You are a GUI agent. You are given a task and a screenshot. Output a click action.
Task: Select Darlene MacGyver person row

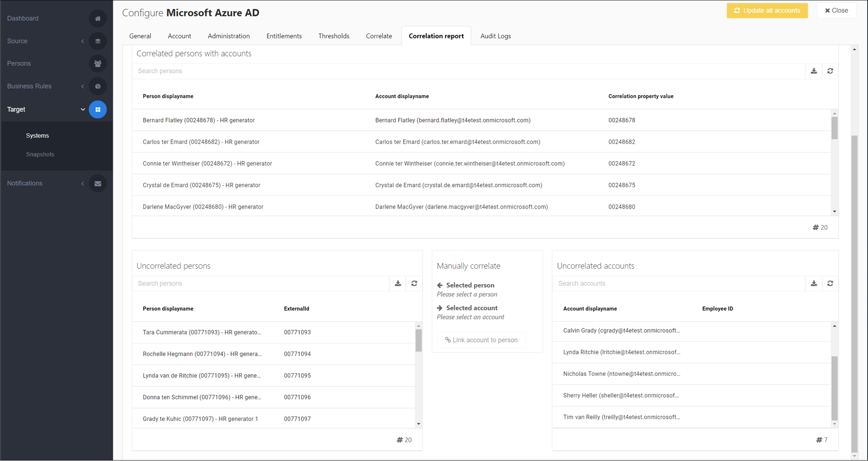tap(481, 206)
